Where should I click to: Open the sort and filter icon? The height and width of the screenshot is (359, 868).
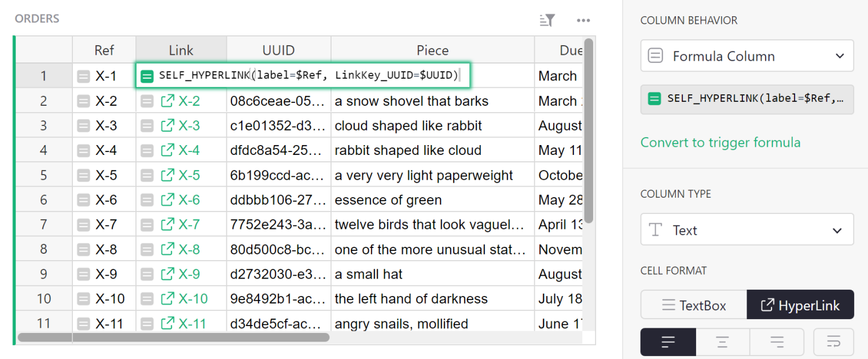[x=547, y=21]
